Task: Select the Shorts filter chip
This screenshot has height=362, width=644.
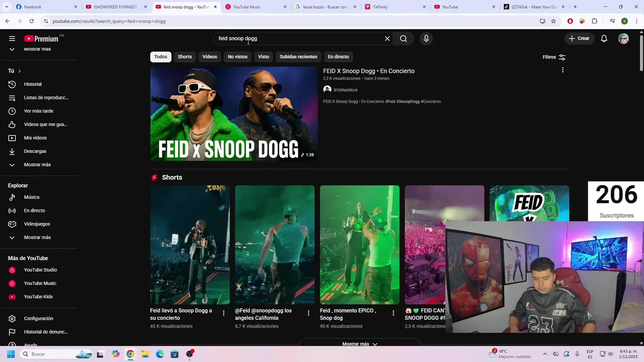Action: pos(185,57)
